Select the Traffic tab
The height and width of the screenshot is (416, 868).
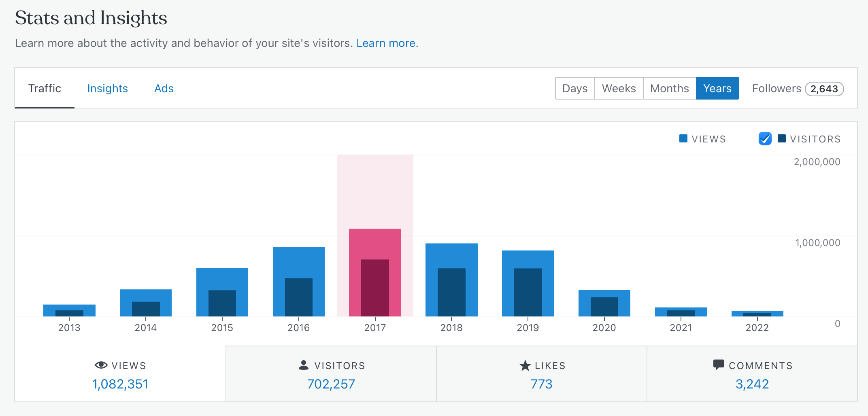tap(45, 88)
